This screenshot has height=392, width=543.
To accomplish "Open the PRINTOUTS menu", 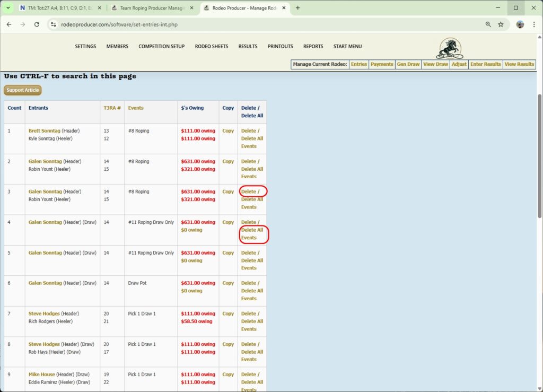I will coord(280,46).
